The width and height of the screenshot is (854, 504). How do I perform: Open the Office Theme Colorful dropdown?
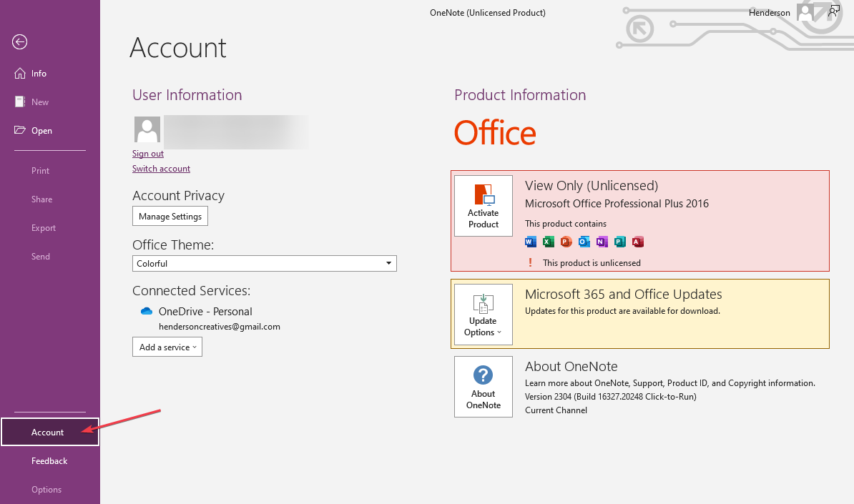pyautogui.click(x=264, y=263)
